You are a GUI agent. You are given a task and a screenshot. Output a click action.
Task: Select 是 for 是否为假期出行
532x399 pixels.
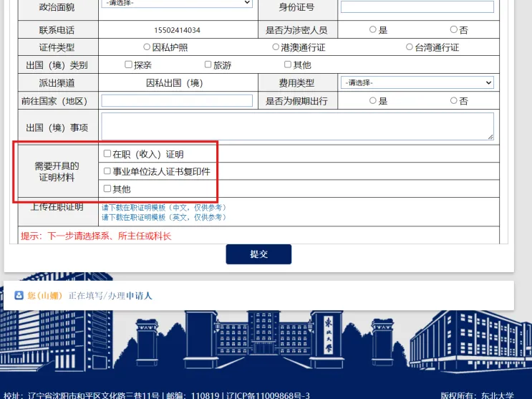point(373,101)
